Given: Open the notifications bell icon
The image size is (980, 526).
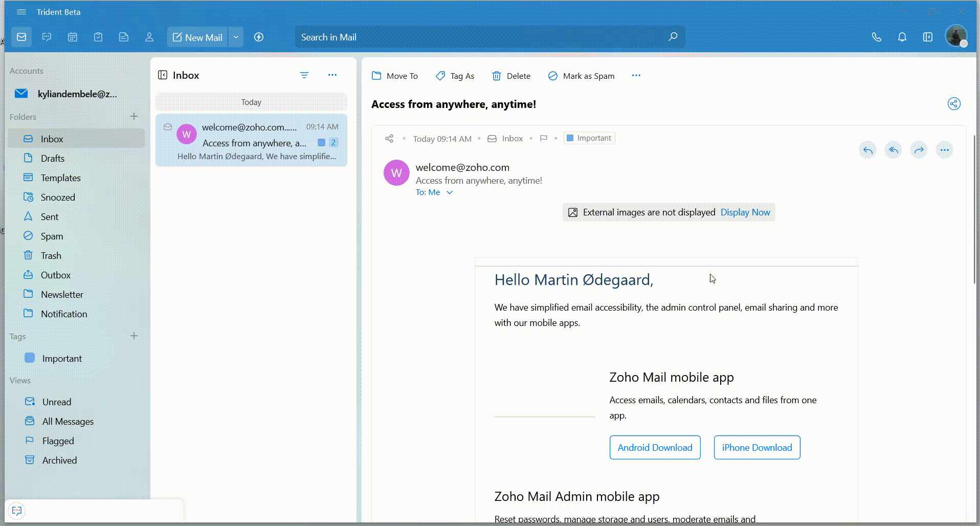Looking at the screenshot, I should click(x=902, y=37).
